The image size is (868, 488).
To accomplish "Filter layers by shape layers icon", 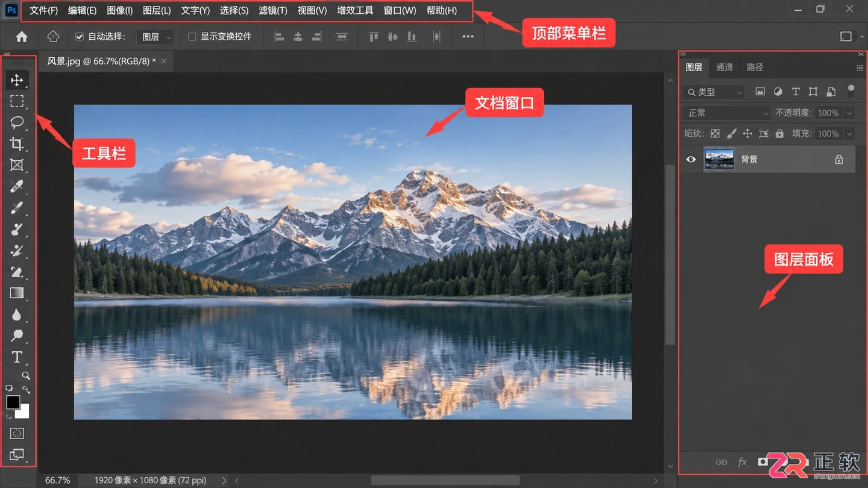I will tap(813, 92).
